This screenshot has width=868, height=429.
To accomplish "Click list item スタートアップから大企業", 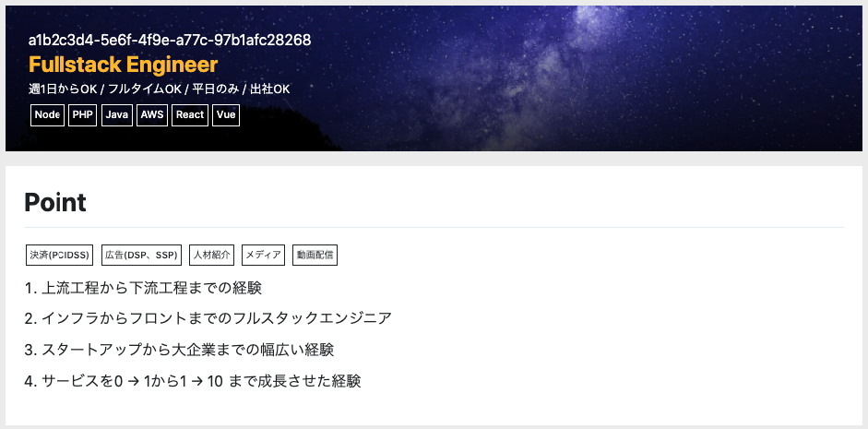I will click(179, 350).
